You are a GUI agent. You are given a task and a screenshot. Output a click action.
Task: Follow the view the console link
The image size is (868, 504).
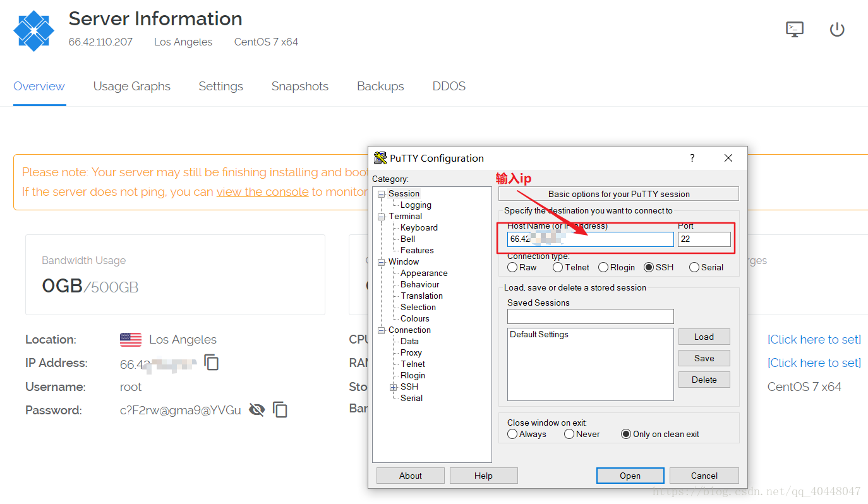(x=263, y=191)
